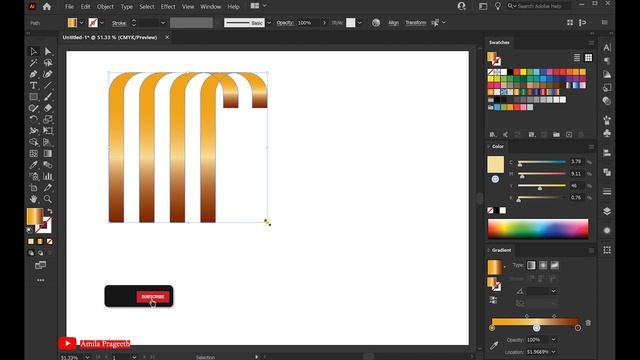Open the Window menu
Screen dimensions: 640x360
(211, 7)
